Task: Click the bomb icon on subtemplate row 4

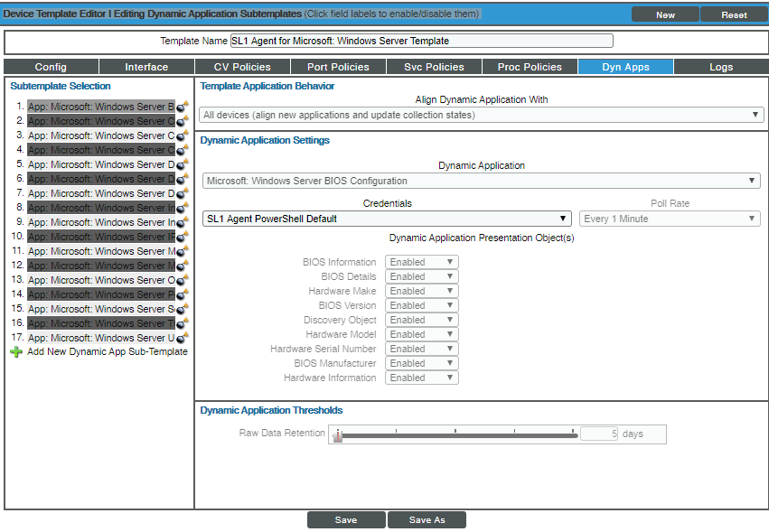Action: (x=182, y=150)
